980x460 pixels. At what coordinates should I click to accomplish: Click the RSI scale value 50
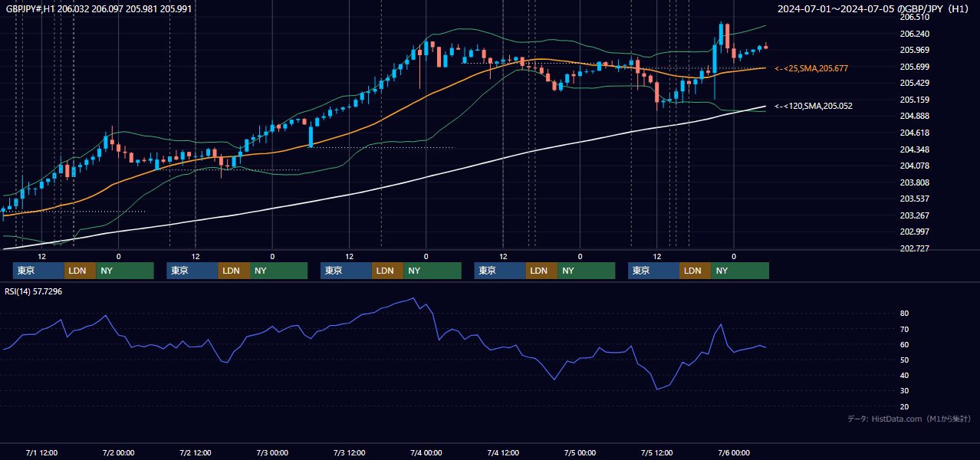tap(905, 360)
